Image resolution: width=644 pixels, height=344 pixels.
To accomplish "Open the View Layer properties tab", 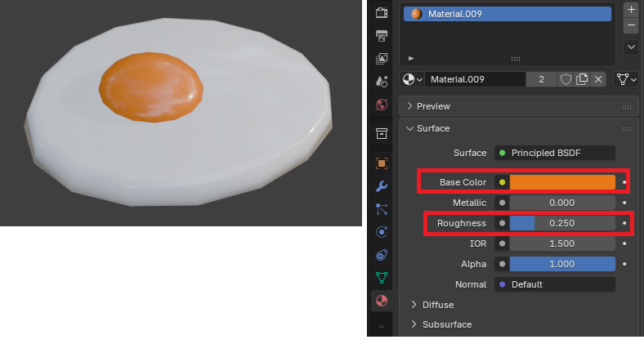I will pyautogui.click(x=382, y=59).
